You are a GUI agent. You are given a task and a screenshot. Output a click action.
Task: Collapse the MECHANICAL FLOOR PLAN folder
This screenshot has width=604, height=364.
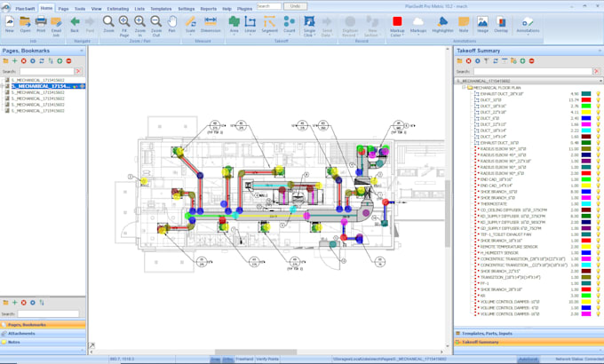[465, 87]
